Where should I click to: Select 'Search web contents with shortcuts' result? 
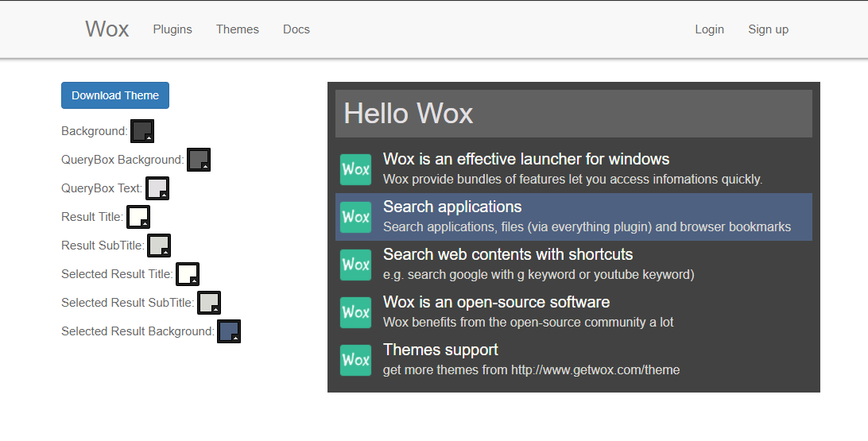coord(508,254)
